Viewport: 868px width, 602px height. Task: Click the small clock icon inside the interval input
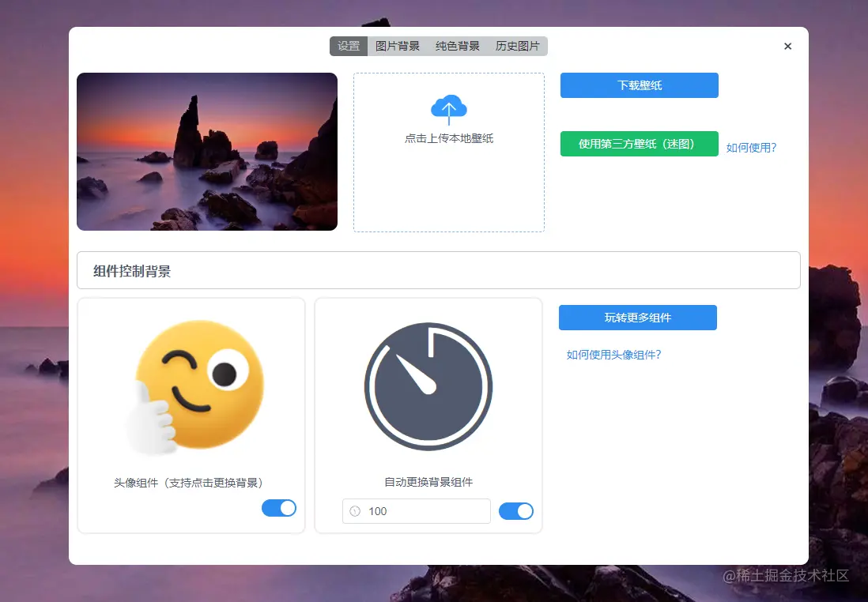(x=353, y=511)
